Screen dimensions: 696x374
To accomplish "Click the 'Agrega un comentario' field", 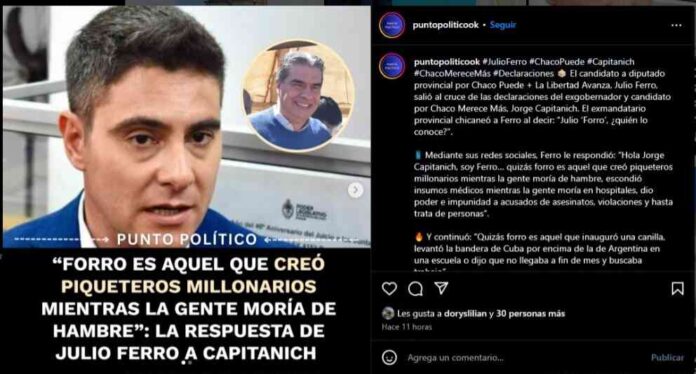I will click(524, 357).
